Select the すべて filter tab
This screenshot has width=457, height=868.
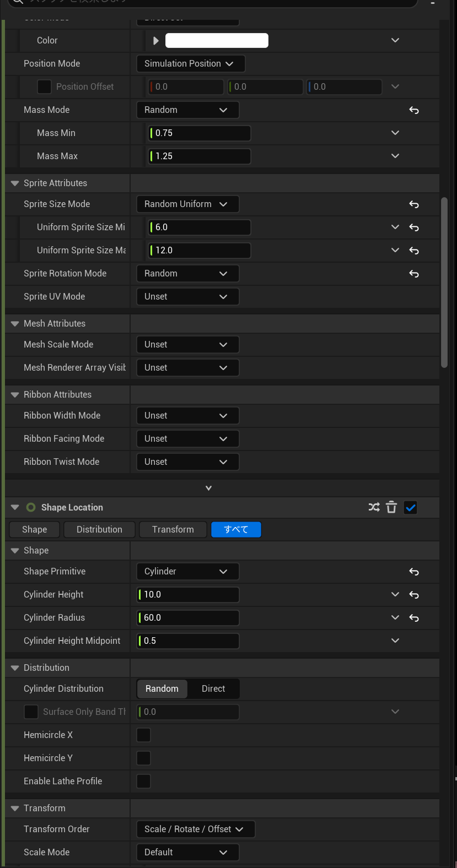(x=236, y=529)
